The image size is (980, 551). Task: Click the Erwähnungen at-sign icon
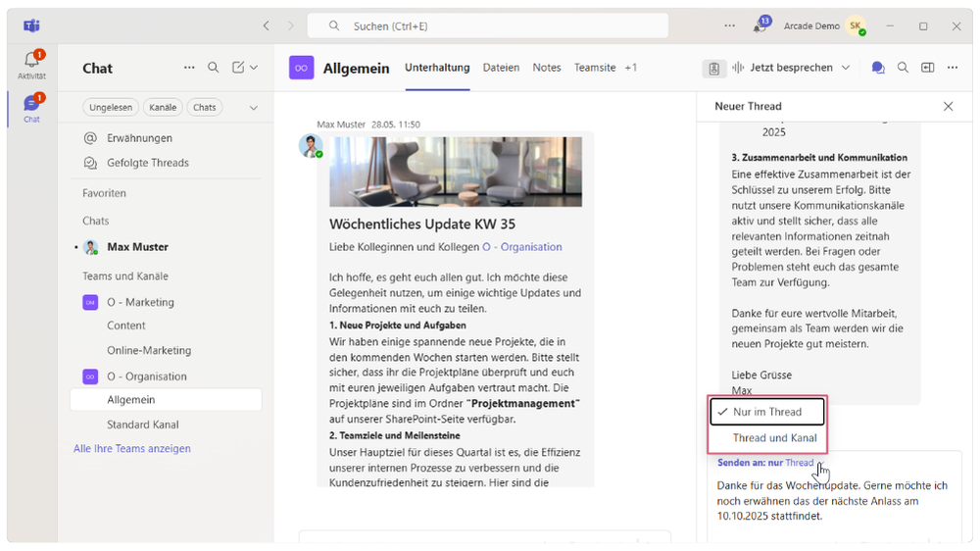tap(90, 137)
